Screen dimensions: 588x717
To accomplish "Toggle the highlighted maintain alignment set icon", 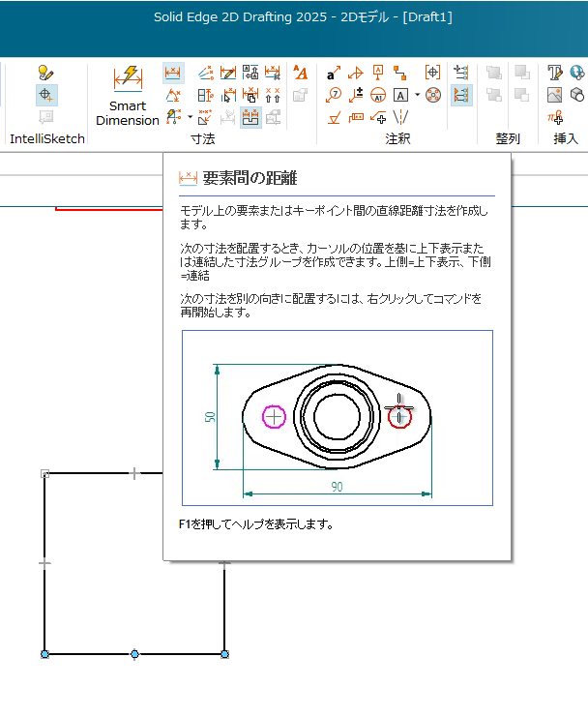I will pos(250,117).
